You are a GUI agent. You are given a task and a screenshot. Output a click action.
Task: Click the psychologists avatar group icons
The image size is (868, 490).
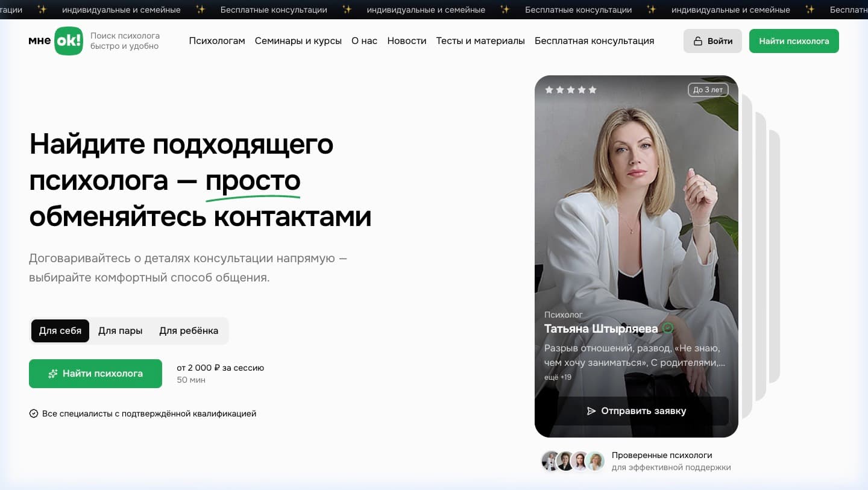(x=573, y=461)
